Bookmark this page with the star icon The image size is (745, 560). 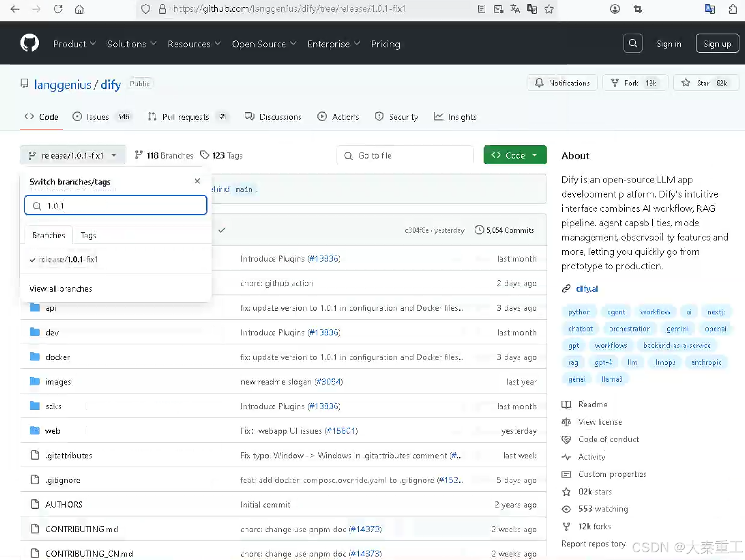pyautogui.click(x=549, y=9)
